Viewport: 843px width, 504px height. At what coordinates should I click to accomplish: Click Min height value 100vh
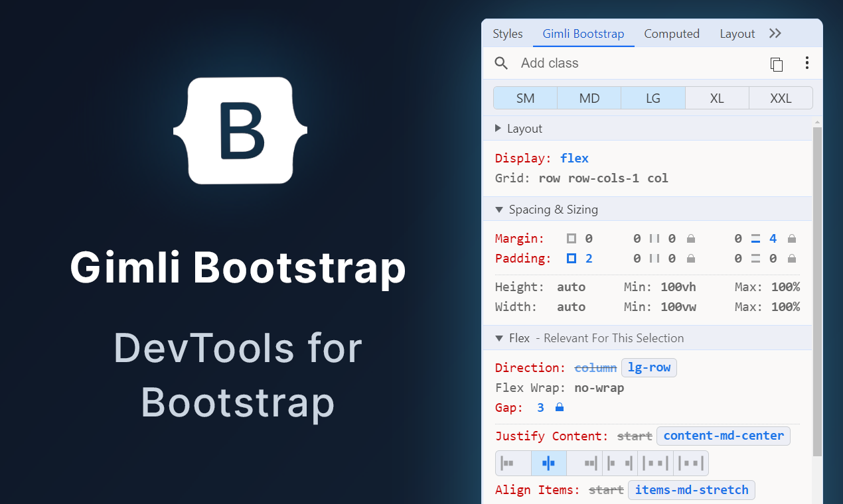[x=678, y=287]
